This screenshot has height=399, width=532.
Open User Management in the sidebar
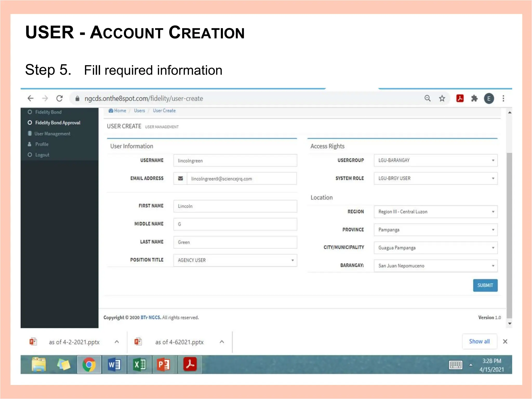(52, 134)
